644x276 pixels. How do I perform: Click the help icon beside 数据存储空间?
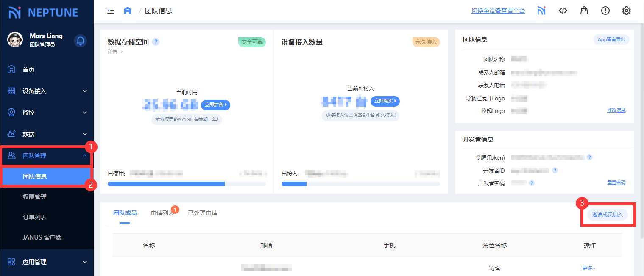156,42
